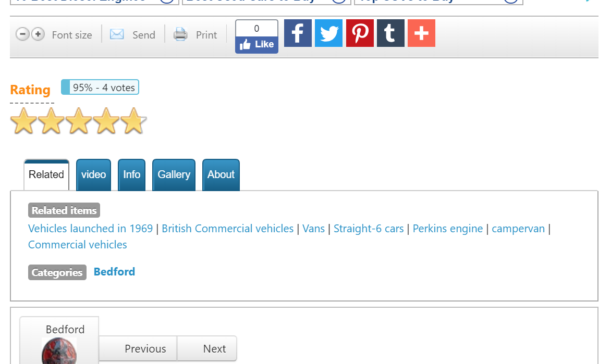Switch to the video tab
Image resolution: width=611 pixels, height=364 pixels.
93,175
